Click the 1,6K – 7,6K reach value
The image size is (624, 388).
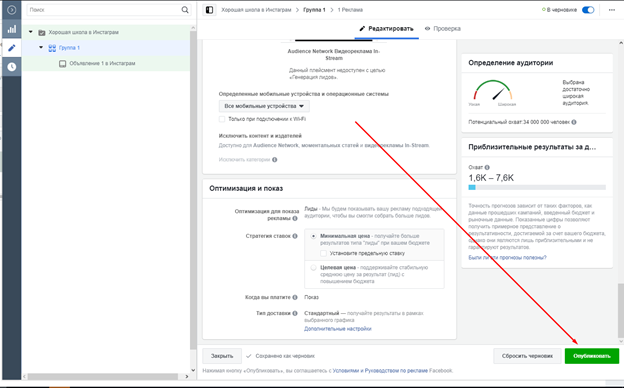pyautogui.click(x=491, y=178)
